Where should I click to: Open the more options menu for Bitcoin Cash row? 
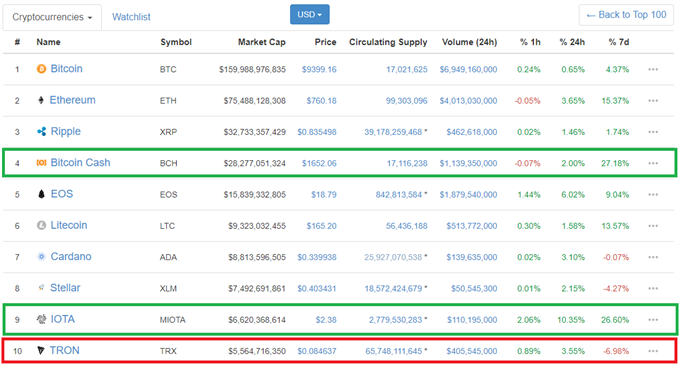pos(653,163)
